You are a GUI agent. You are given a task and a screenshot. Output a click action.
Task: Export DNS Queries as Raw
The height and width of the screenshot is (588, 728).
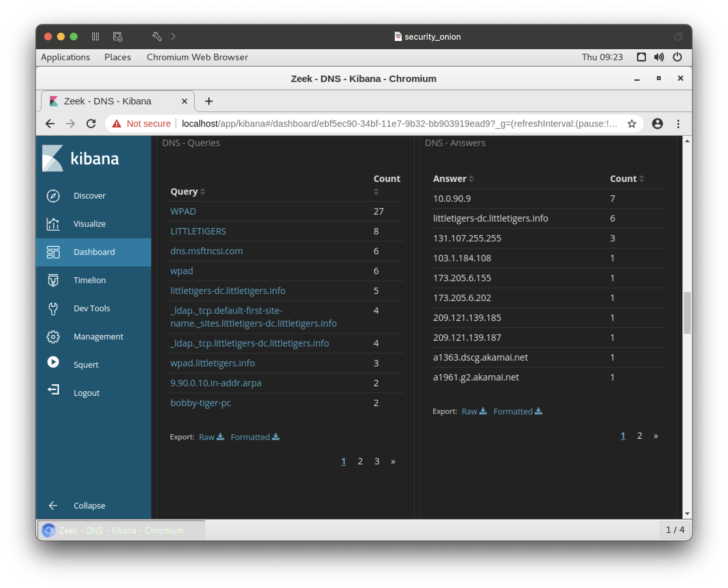(211, 437)
